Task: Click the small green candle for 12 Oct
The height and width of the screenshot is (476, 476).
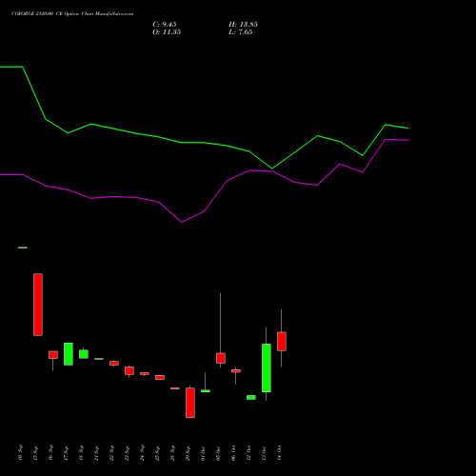Action: pyautogui.click(x=251, y=397)
